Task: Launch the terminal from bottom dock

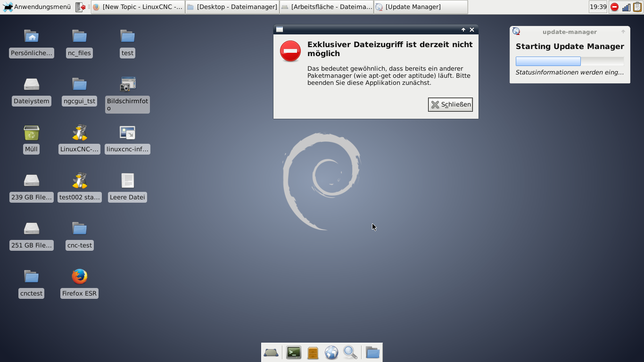Action: click(294, 353)
